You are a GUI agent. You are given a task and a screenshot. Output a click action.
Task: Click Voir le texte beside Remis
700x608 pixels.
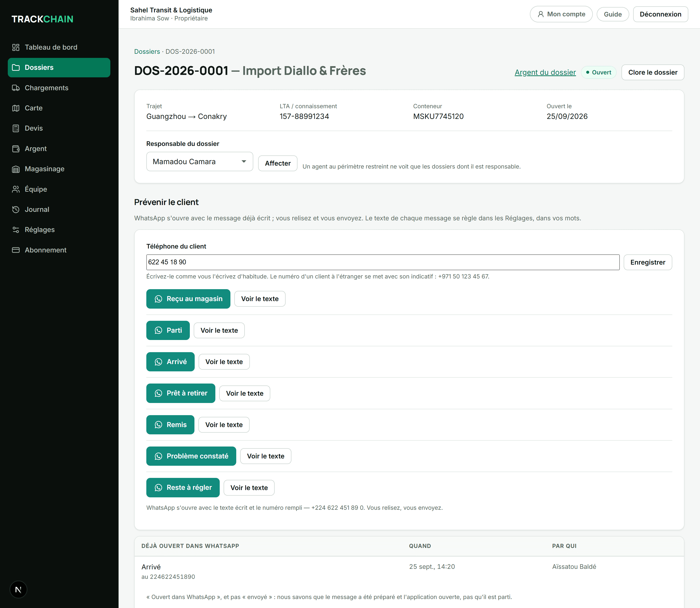(x=224, y=425)
